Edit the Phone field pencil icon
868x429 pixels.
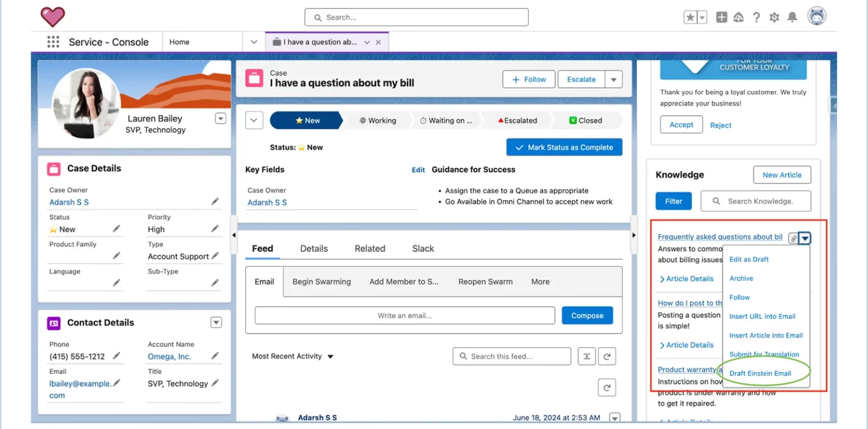pyautogui.click(x=116, y=356)
